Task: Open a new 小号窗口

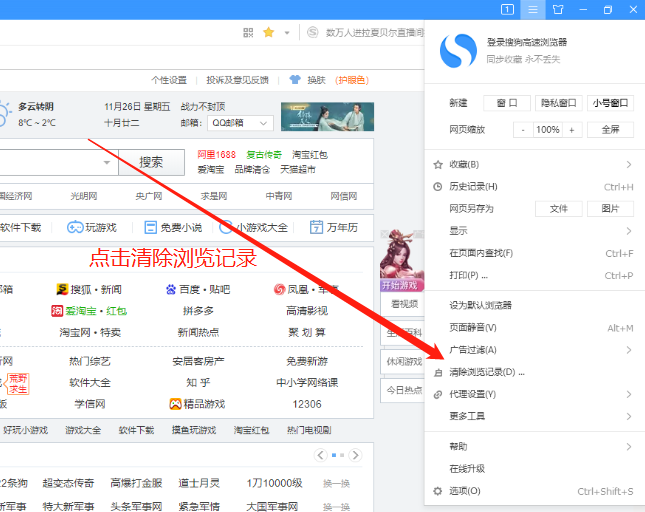Action: click(610, 103)
